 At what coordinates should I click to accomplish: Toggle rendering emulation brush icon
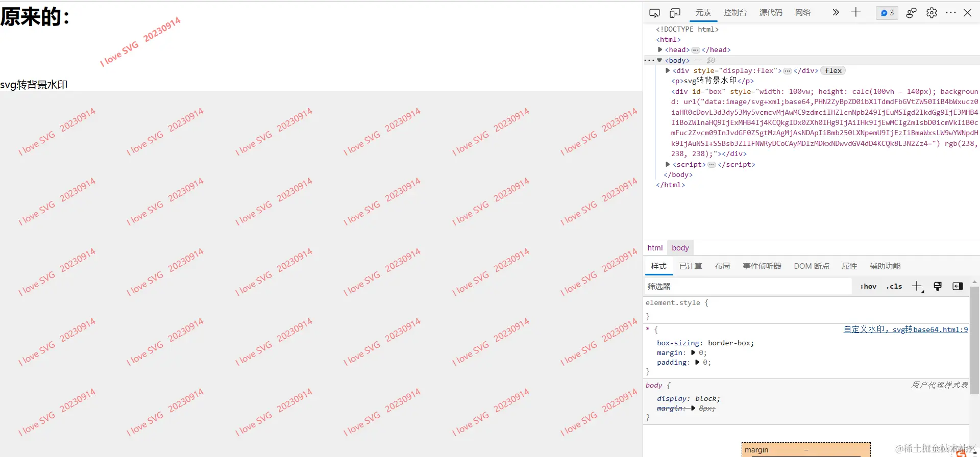click(x=938, y=287)
